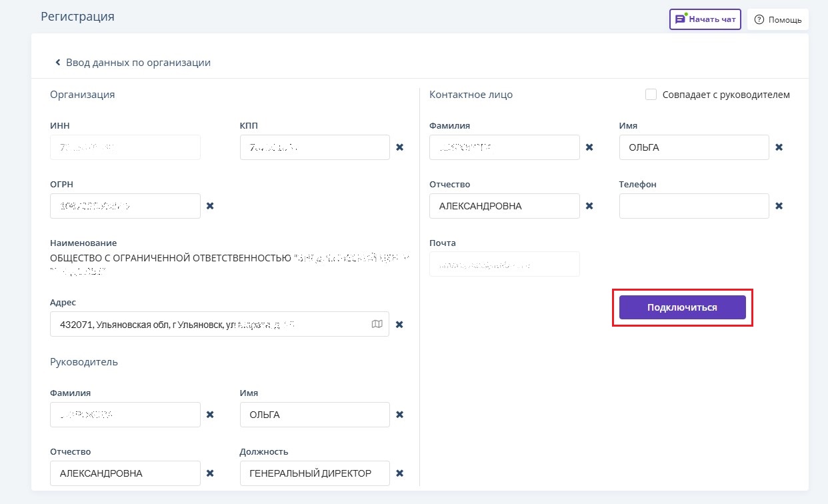Edit Контактное лицо Отчество field

tap(505, 206)
